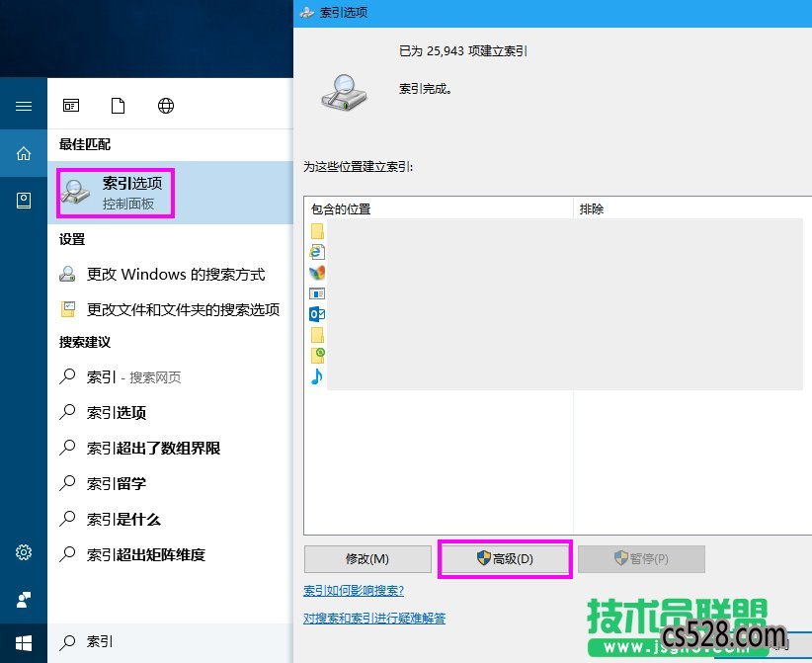Select the window-icon location row
Viewport: 812px width, 663px height.
tap(317, 293)
